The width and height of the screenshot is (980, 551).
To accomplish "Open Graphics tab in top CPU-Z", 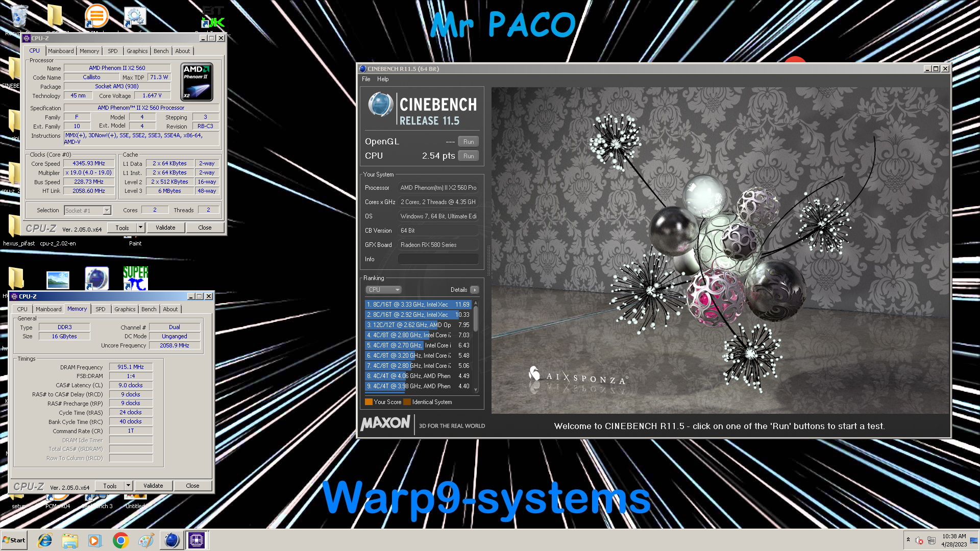I will [137, 51].
